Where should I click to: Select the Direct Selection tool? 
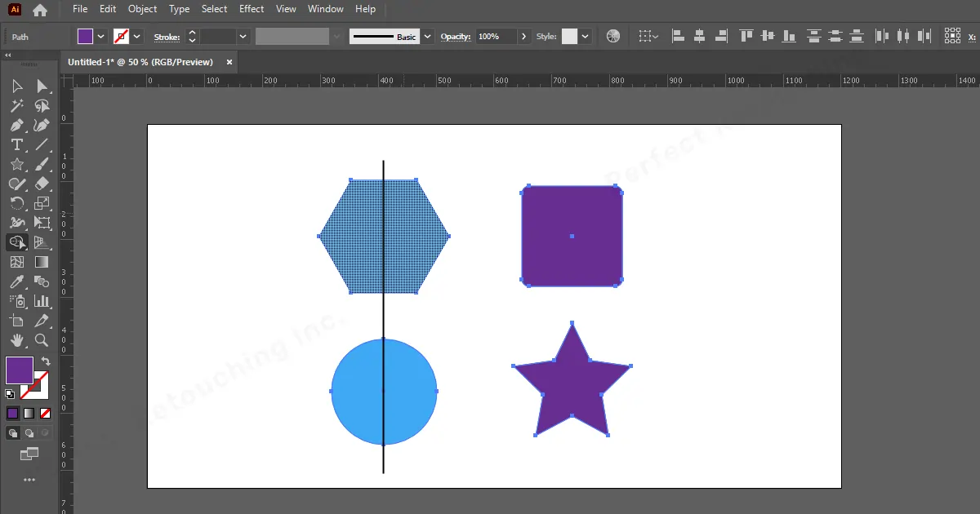point(42,86)
